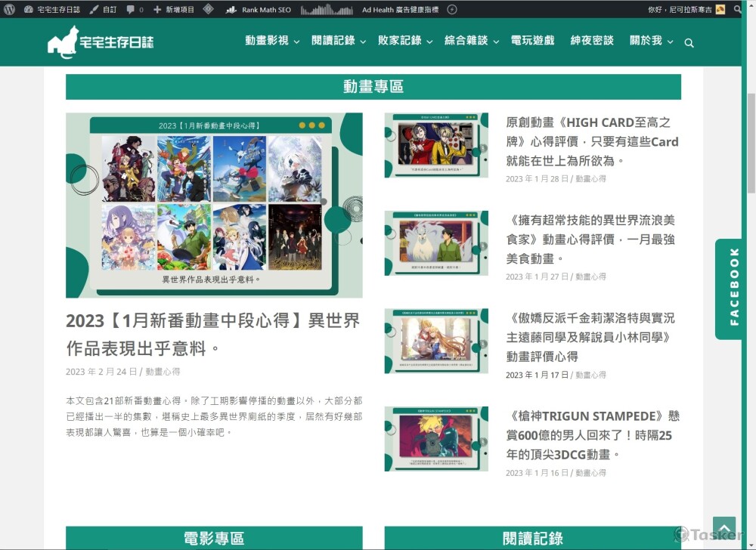Viewport: 756px width, 550px height.
Task: Expand the 動畫影視 dropdown chevron
Action: click(x=296, y=42)
